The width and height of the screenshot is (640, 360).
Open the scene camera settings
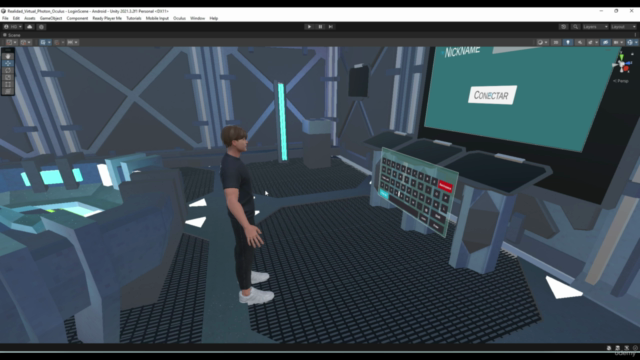pos(617,42)
